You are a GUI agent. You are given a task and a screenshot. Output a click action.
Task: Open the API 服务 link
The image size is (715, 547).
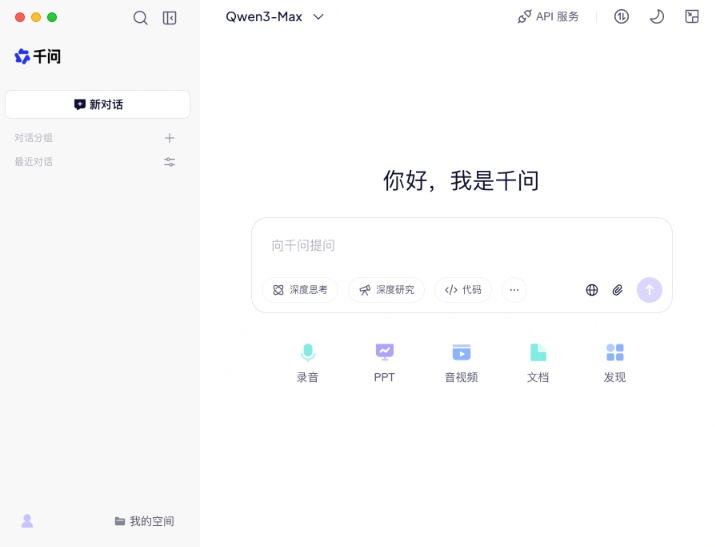pos(548,17)
